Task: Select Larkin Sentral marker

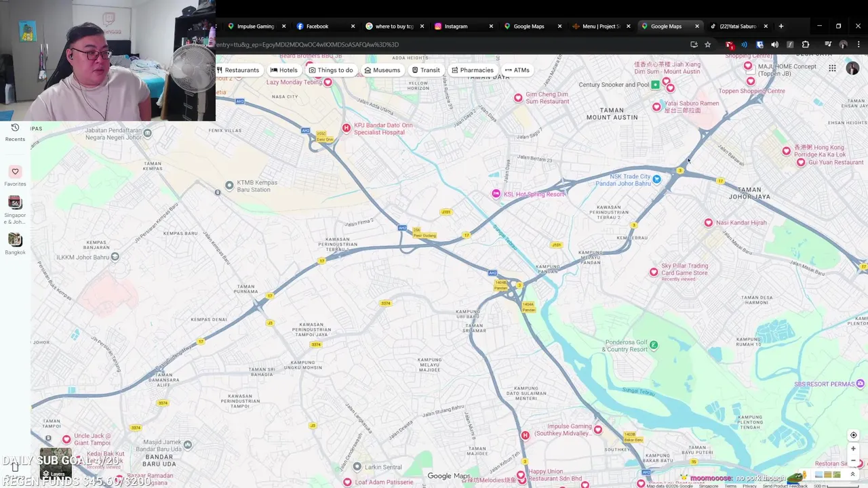Action: pyautogui.click(x=357, y=467)
